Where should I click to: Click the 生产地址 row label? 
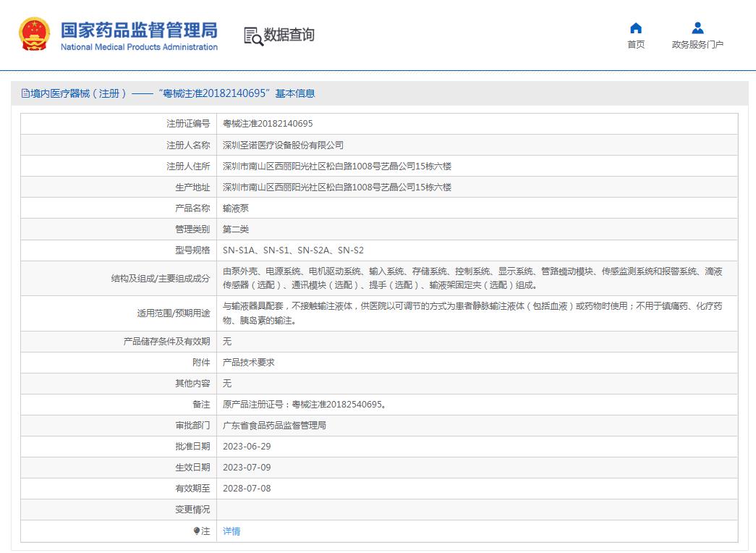(192, 187)
